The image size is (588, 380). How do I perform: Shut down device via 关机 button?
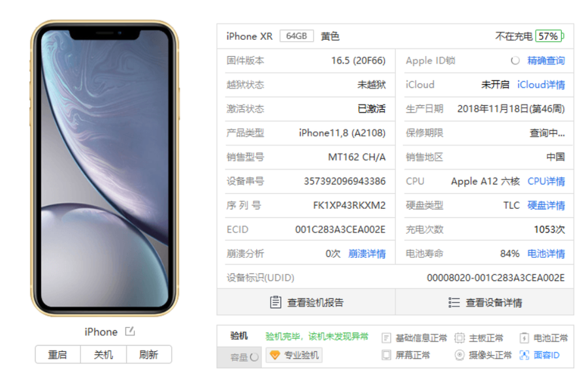(103, 355)
